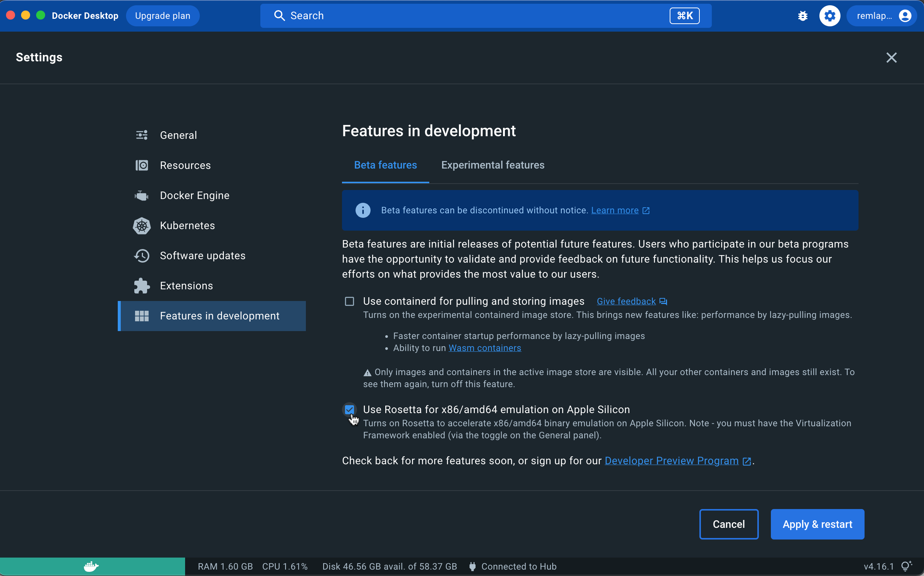
Task: Open Docker Engine settings via whale icon
Action: click(x=142, y=195)
